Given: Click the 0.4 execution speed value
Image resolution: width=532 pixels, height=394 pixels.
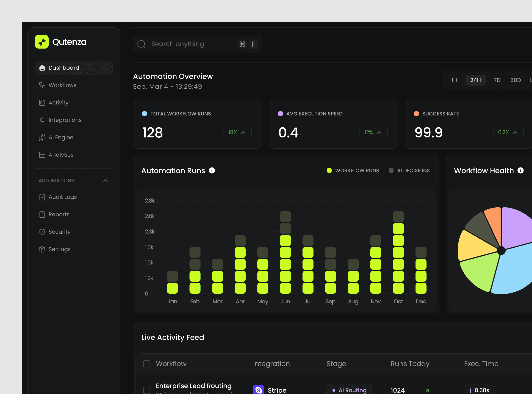Looking at the screenshot, I should (288, 132).
